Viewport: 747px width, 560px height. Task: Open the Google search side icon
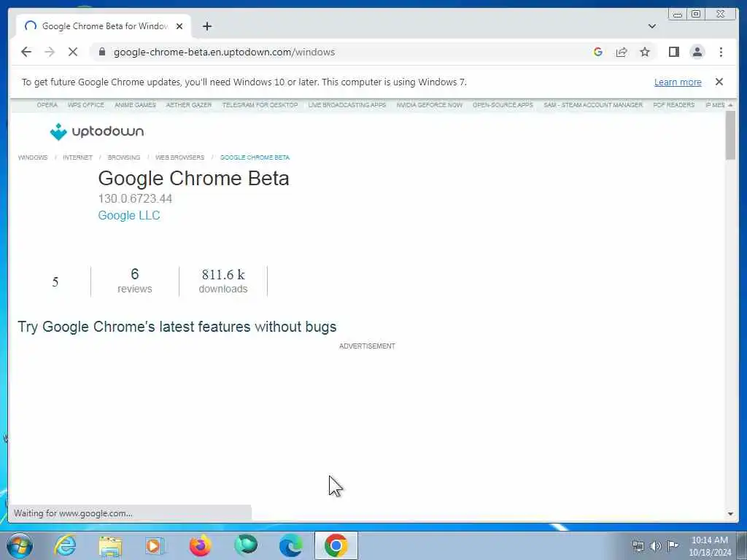coord(598,52)
